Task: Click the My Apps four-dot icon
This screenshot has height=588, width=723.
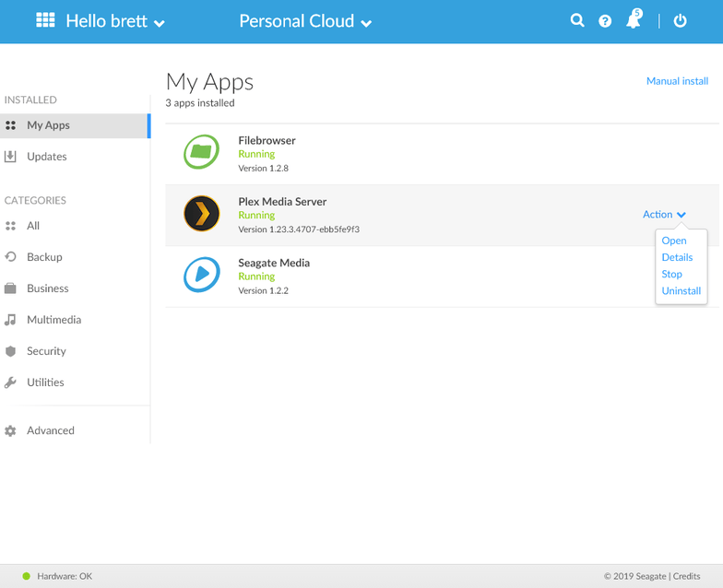Action: (x=11, y=125)
